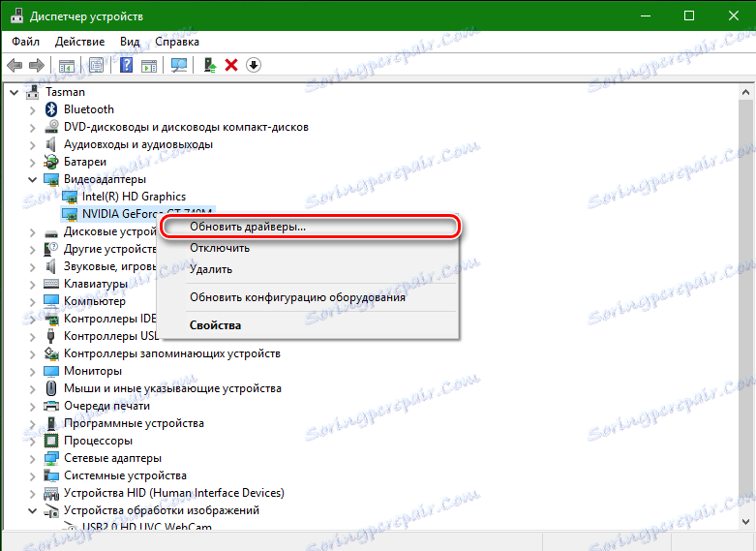Viewport: 756px width, 551px height.
Task: Select the Батареи battery icon
Action: coord(51,162)
